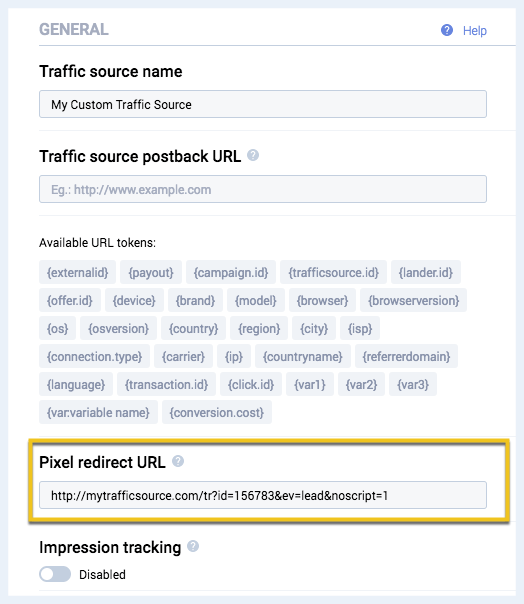The width and height of the screenshot is (524, 604).
Task: Click the Disabled label beside the toggle
Action: [102, 574]
